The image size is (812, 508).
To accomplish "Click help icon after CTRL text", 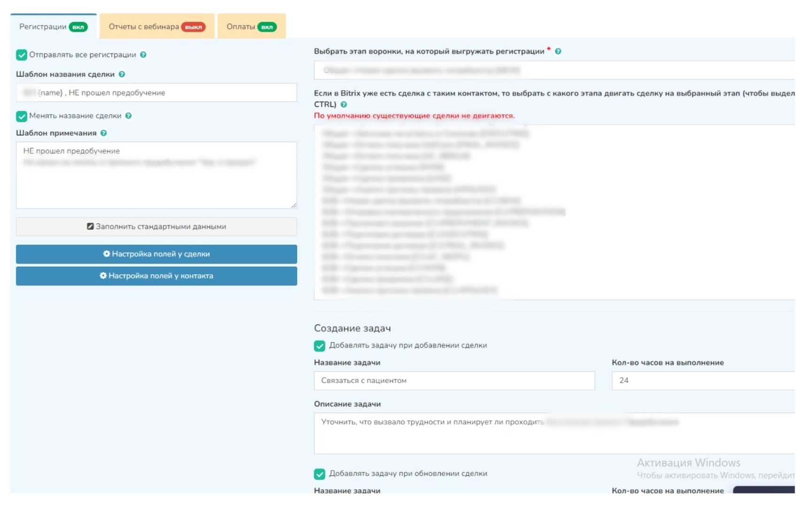I will click(x=344, y=104).
